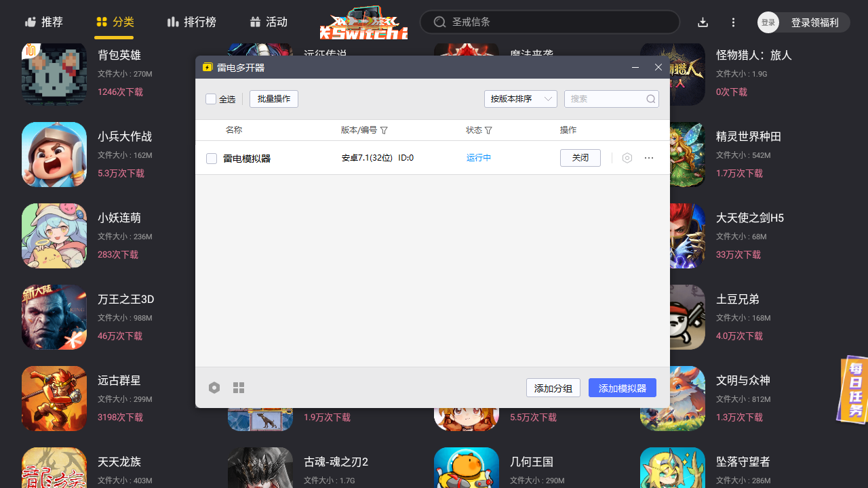The height and width of the screenshot is (488, 868).
Task: Check the checkbox on the 雷电模拟器 row
Action: click(211, 157)
